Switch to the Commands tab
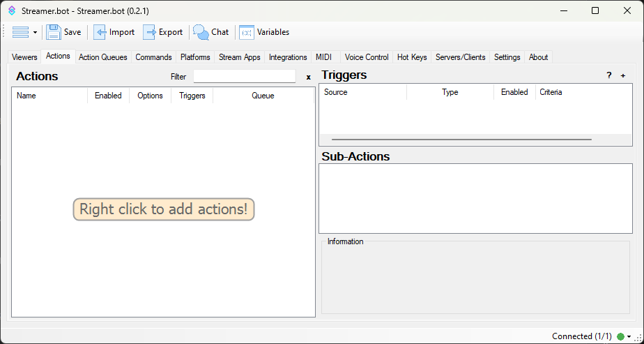Viewport: 644px width, 344px height. pyautogui.click(x=153, y=57)
